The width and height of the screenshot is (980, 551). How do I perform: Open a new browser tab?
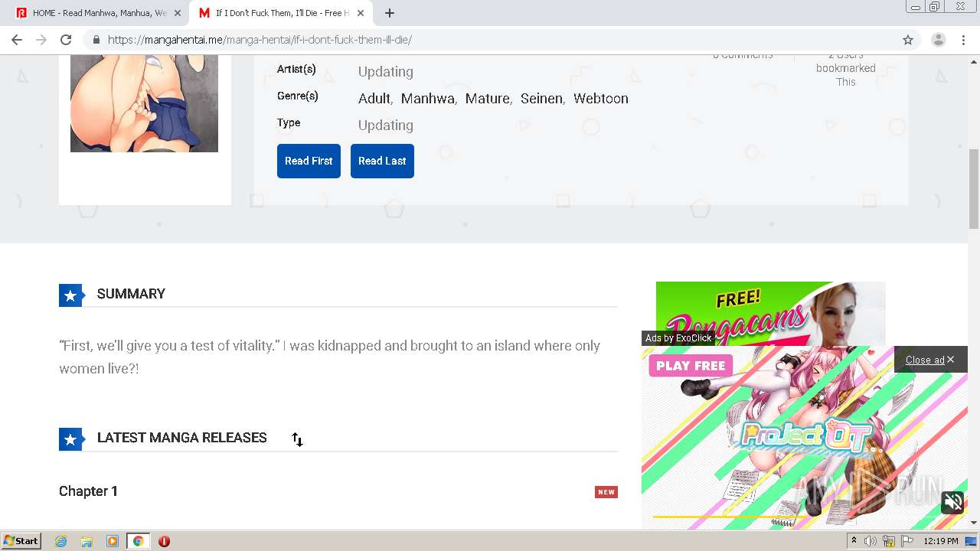(x=389, y=13)
